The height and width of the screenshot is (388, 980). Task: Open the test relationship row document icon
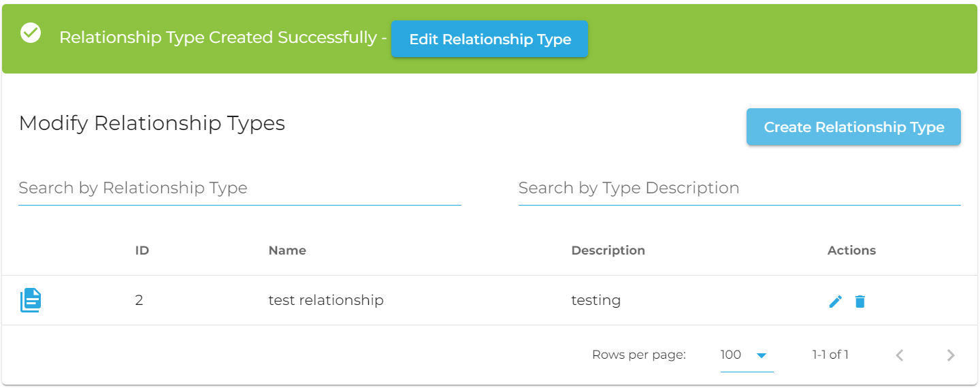point(31,300)
